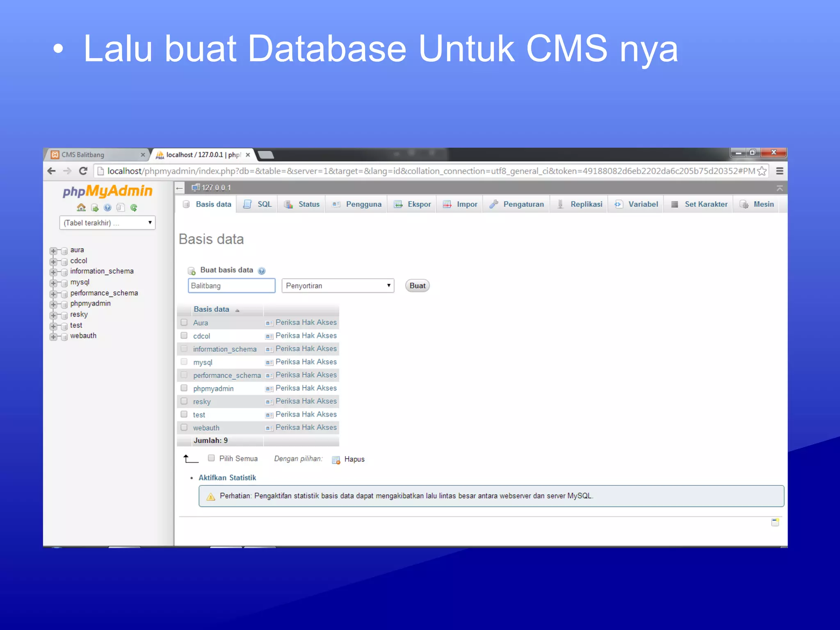Collapse navigation panel with left arrow icon

[x=179, y=188]
